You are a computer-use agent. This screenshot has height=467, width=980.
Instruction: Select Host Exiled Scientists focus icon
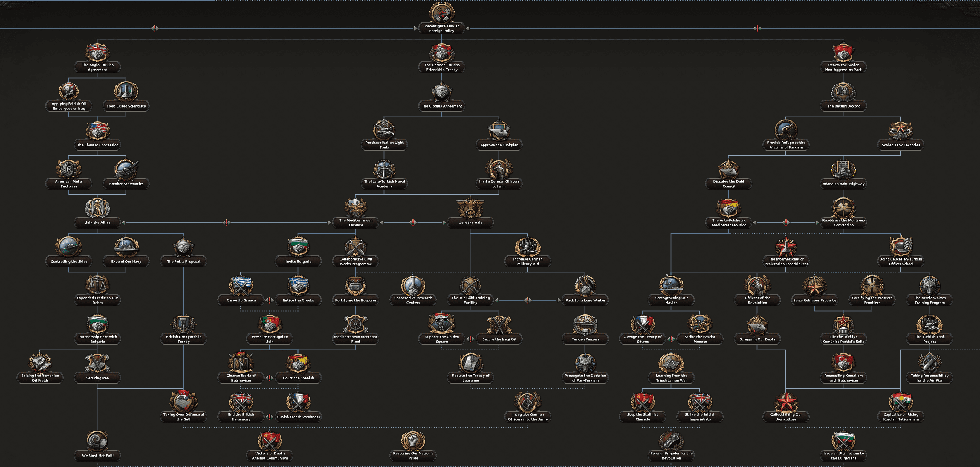(126, 91)
